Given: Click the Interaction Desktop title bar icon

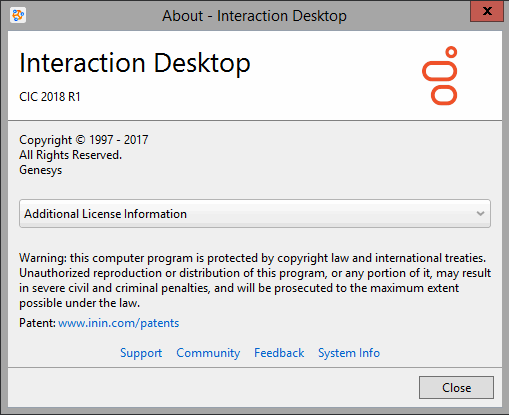Looking at the screenshot, I should click(18, 15).
